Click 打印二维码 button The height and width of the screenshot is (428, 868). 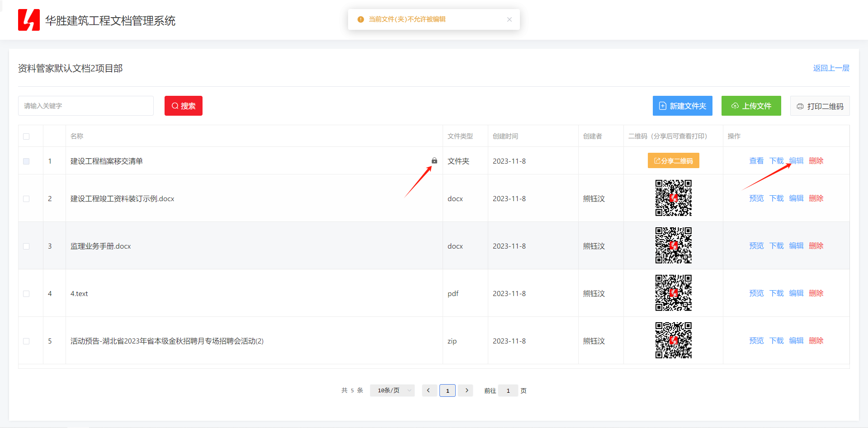(820, 106)
